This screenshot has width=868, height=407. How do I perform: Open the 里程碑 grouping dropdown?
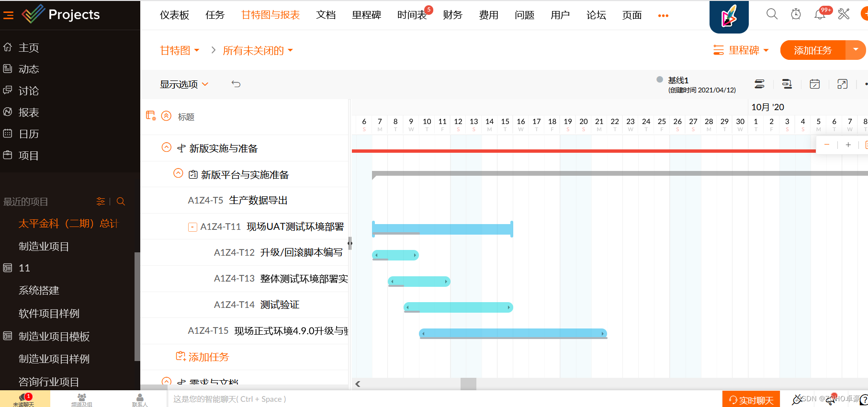tap(741, 50)
